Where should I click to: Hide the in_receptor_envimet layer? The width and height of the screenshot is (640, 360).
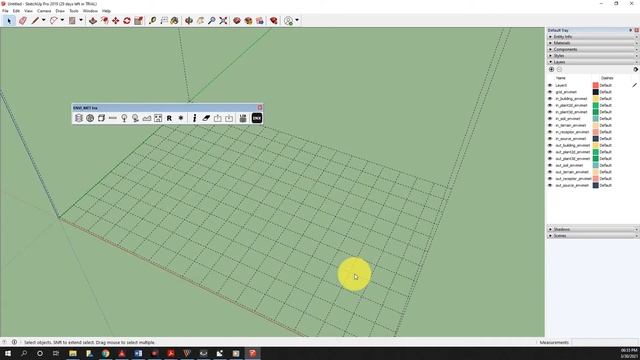tap(550, 132)
